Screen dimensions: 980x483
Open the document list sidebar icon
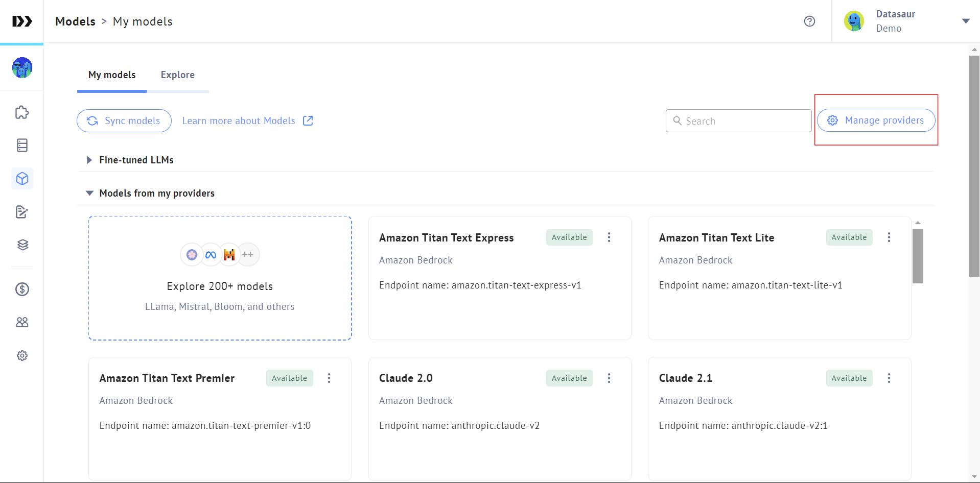point(22,146)
